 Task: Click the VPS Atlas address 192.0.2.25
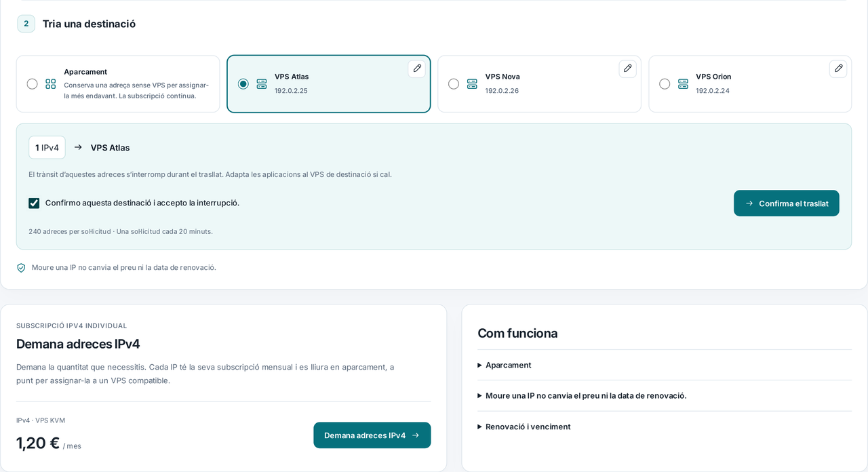pyautogui.click(x=291, y=91)
